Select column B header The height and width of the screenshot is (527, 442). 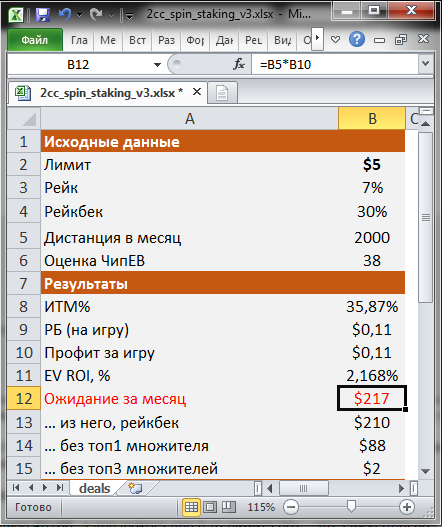pos(372,118)
